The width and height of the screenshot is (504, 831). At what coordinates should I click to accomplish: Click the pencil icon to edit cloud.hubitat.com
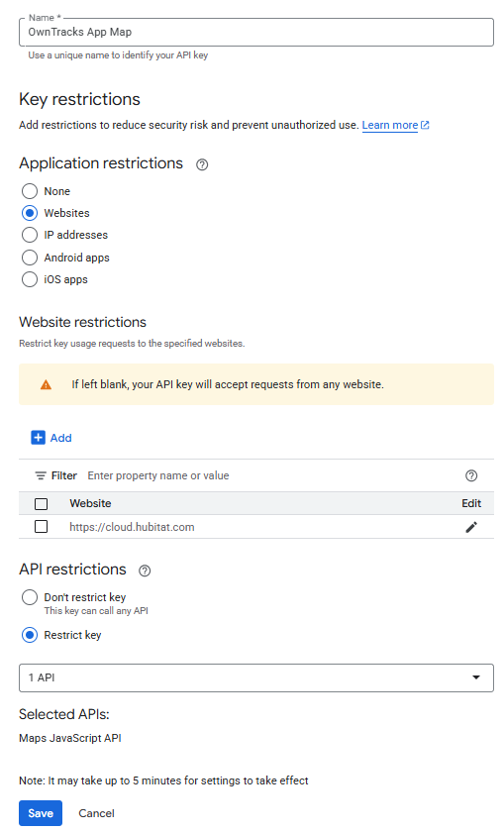click(x=471, y=527)
